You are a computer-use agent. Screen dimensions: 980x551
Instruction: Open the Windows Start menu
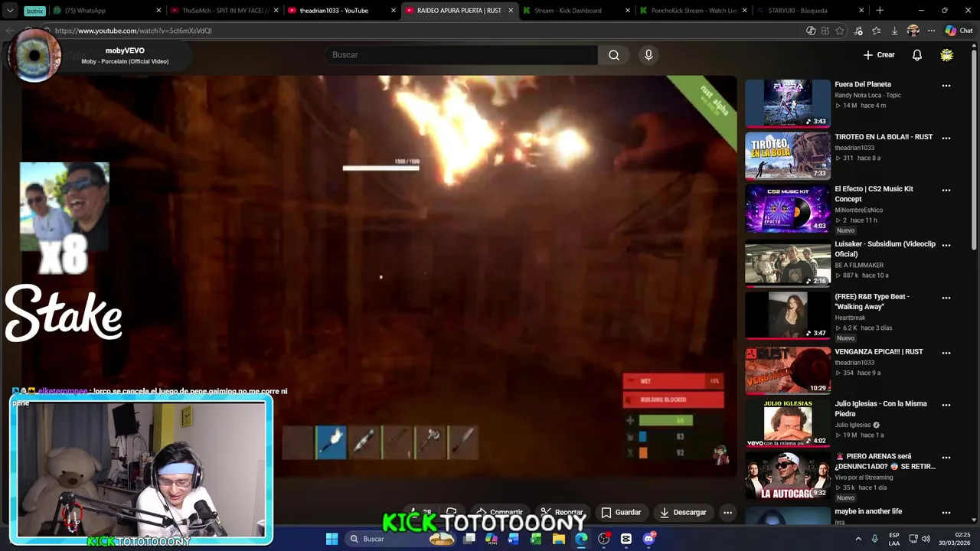[x=332, y=539]
